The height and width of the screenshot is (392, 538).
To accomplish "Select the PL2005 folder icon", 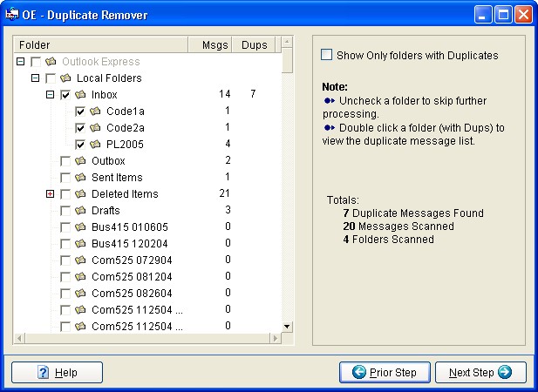I will [x=95, y=145].
